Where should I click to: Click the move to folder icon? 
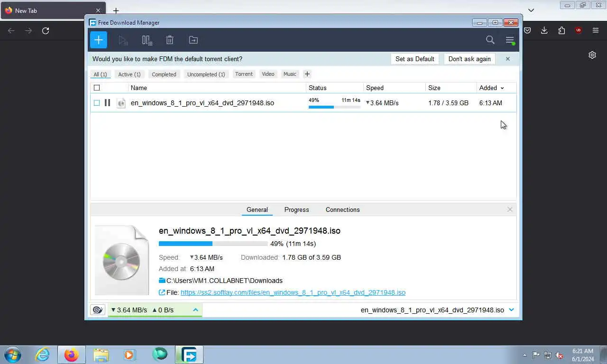point(193,40)
